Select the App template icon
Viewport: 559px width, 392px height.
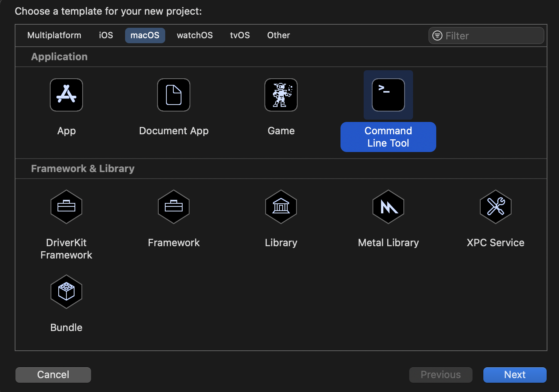tap(66, 95)
